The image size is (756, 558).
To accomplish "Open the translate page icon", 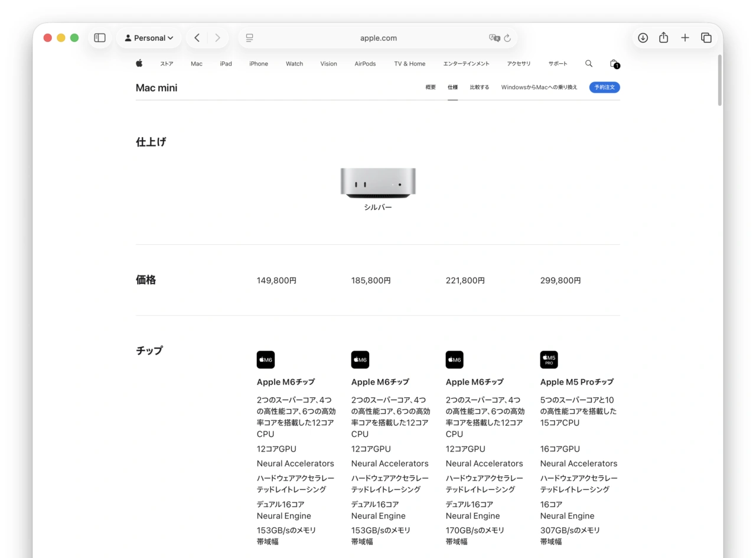I will point(494,38).
